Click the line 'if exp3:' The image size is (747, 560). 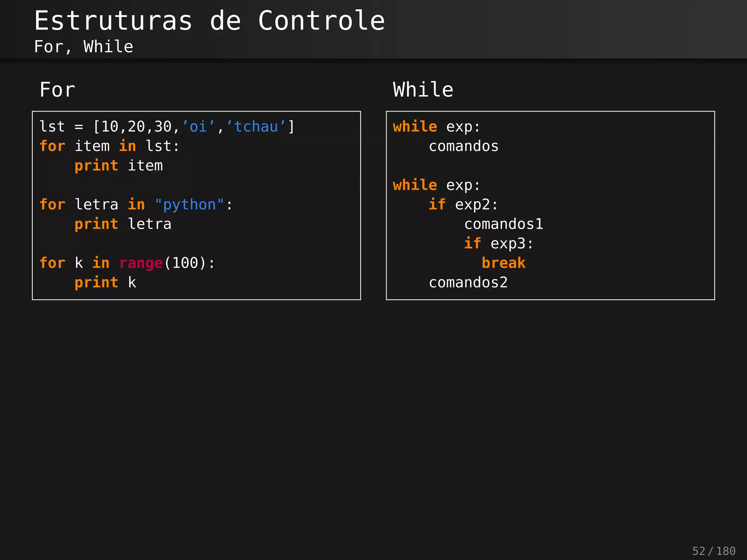(x=499, y=244)
